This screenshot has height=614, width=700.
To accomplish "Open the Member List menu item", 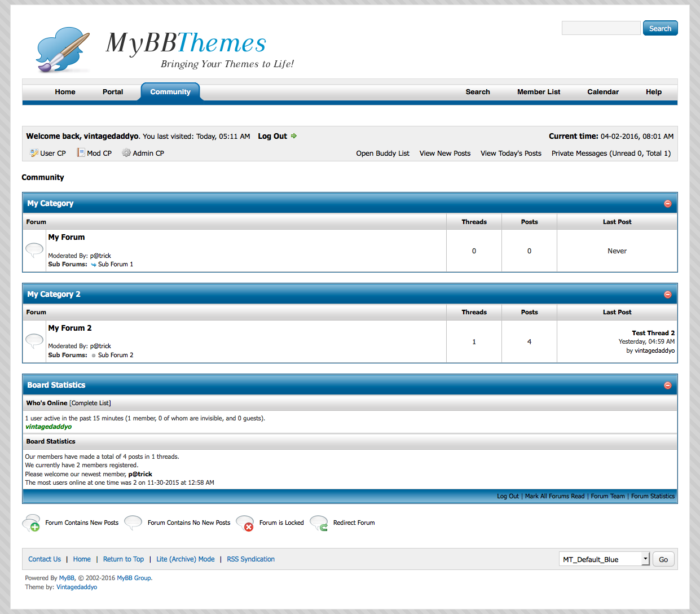I will (539, 92).
